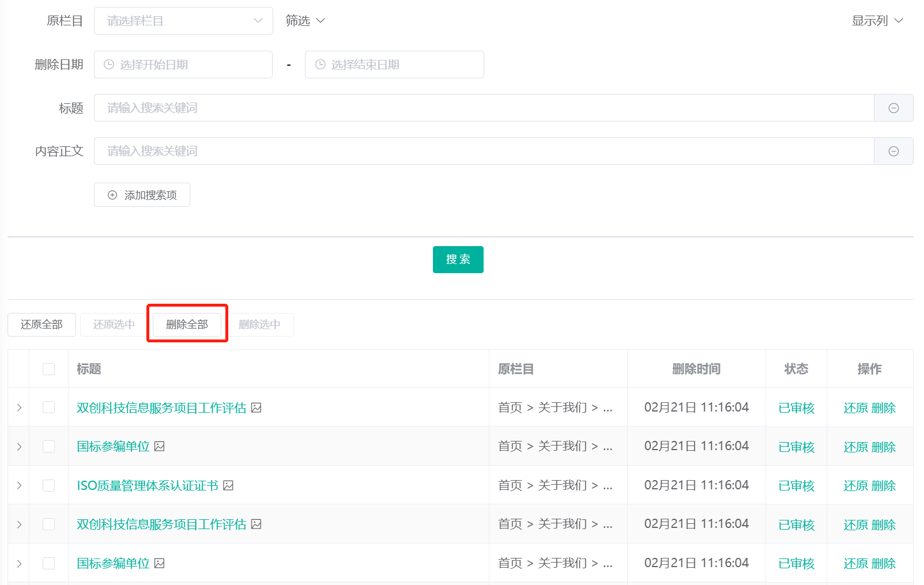The image size is (924, 585).
Task: Click the 还原全部 button
Action: pos(42,324)
